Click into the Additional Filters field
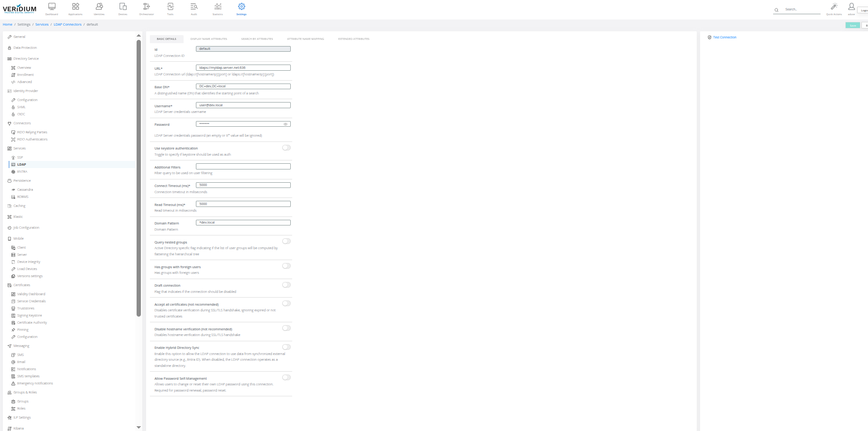 (x=243, y=167)
